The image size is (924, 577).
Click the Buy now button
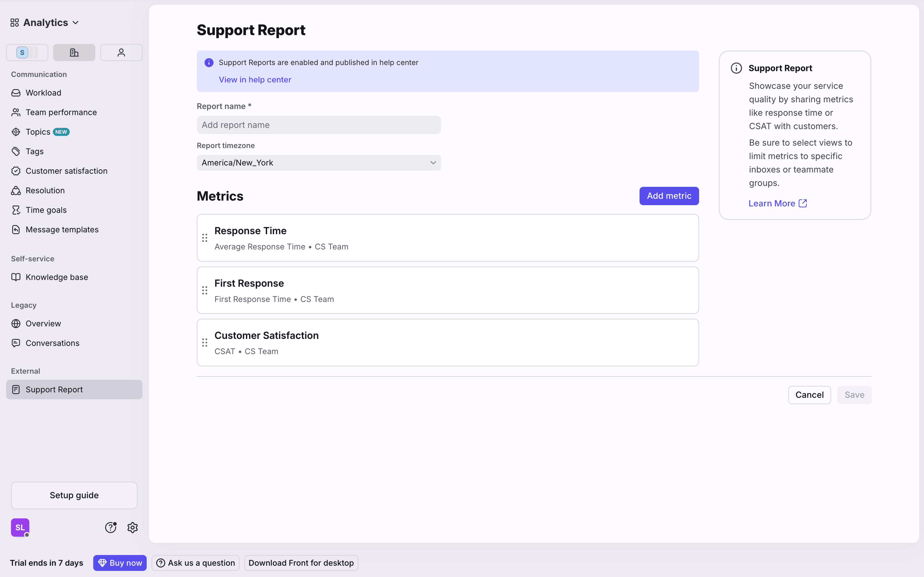[120, 563]
